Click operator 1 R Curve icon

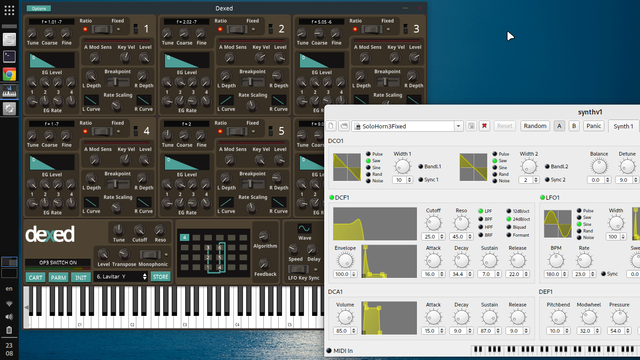[x=144, y=100]
